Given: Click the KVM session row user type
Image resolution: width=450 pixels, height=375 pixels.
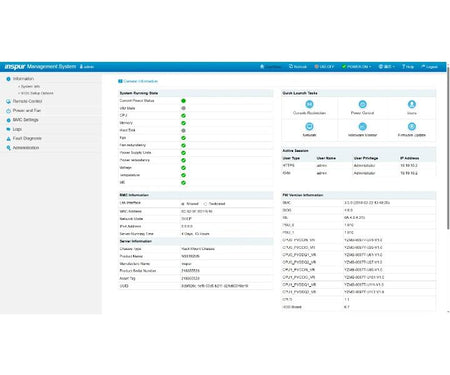Looking at the screenshot, I should click(286, 173).
